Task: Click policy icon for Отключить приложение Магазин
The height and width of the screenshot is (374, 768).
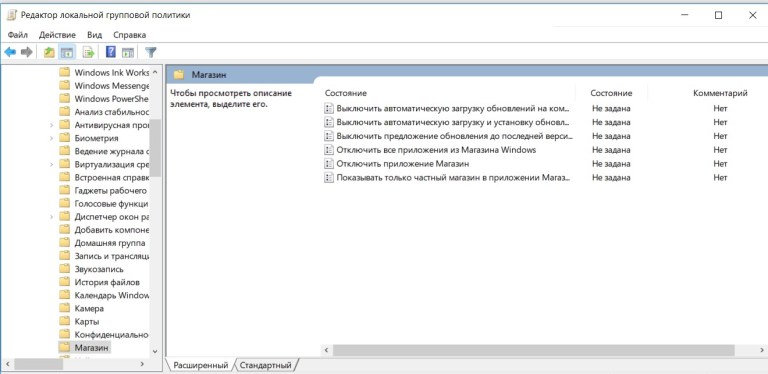Action: [329, 164]
